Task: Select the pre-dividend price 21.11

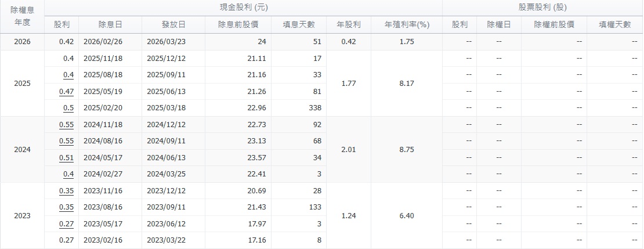Action: (257, 59)
